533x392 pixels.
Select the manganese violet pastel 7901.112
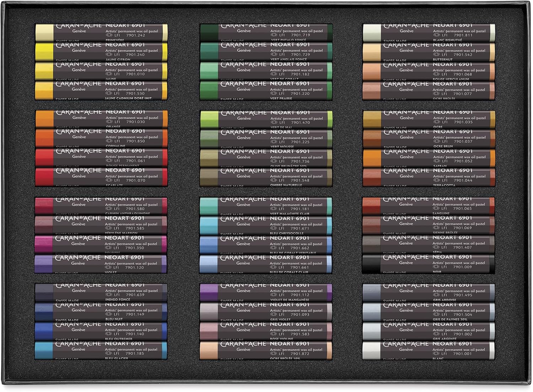[x=266, y=292]
